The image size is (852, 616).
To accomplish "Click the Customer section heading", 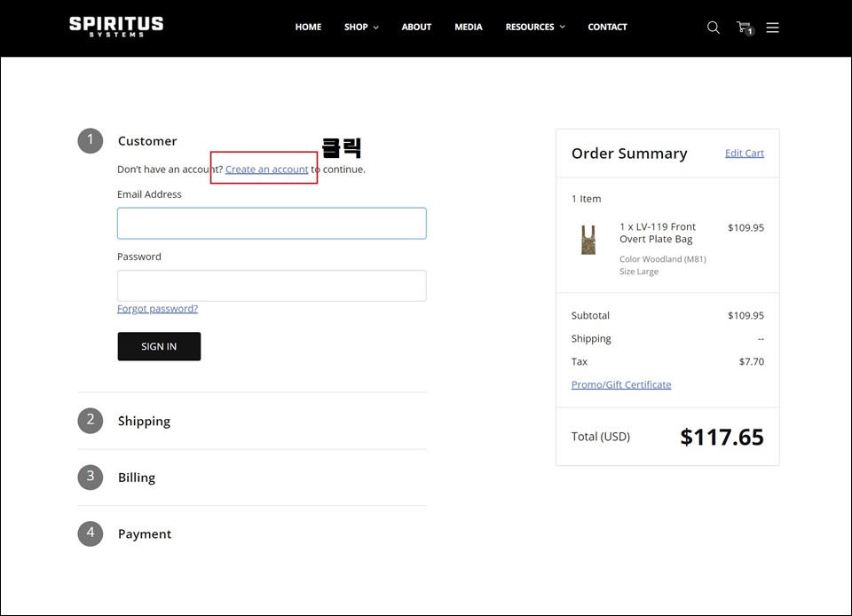I will (147, 141).
